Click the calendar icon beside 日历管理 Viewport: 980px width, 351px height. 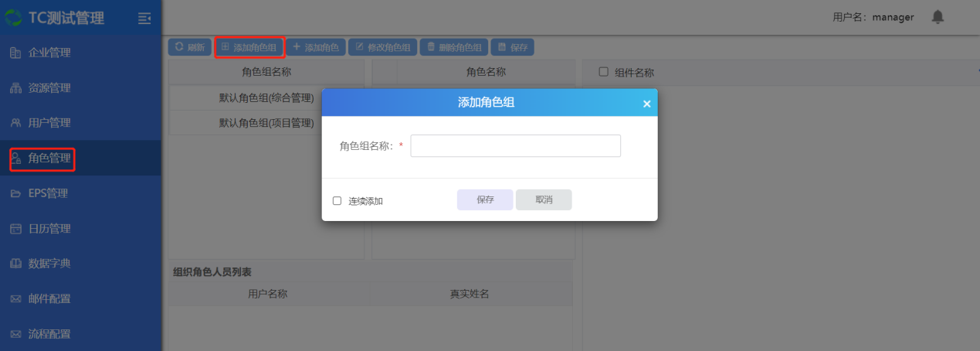tap(15, 229)
